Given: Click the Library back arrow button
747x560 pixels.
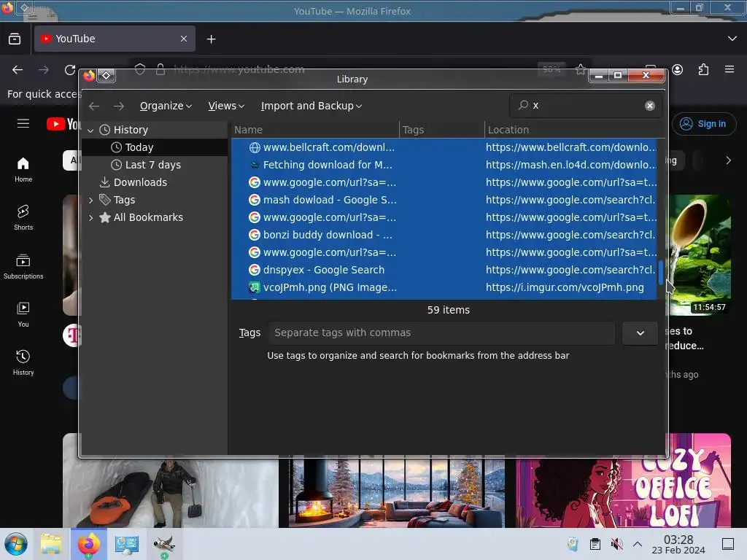Looking at the screenshot, I should coord(94,106).
